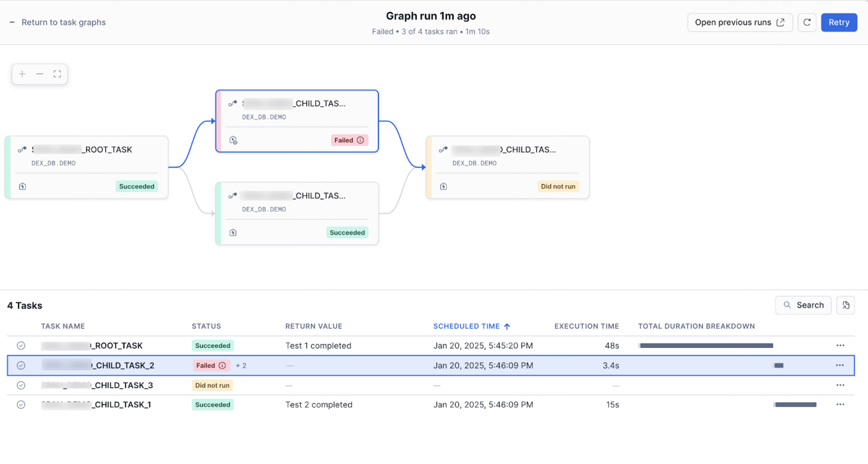Toggle the circle check for CHILD_TASK_3 row
This screenshot has width=868, height=464.
click(x=21, y=385)
